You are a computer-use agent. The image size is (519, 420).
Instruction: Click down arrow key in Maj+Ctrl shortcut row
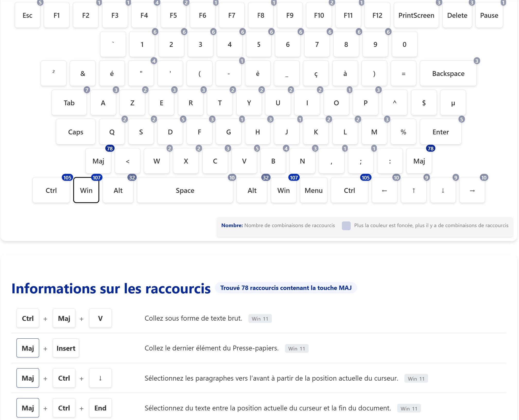click(100, 378)
